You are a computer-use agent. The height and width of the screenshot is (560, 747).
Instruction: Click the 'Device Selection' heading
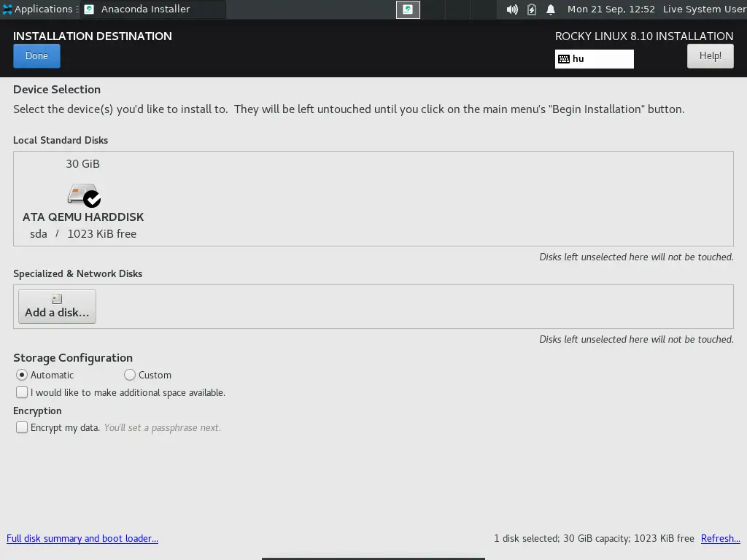(57, 90)
